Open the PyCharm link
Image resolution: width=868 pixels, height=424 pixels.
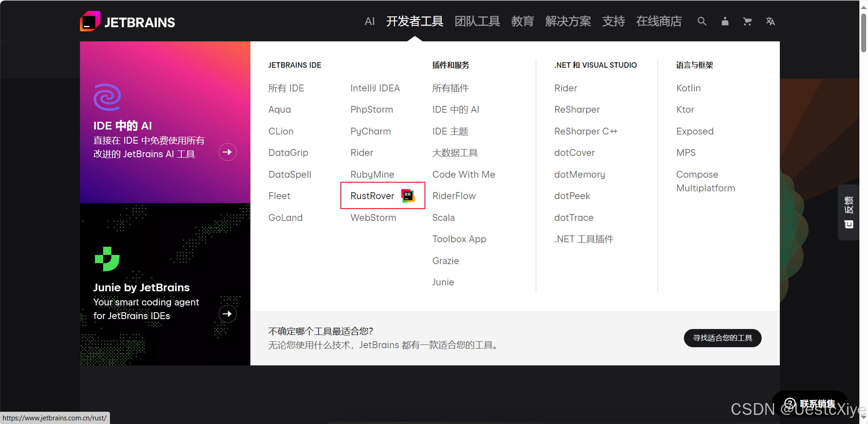(x=370, y=131)
